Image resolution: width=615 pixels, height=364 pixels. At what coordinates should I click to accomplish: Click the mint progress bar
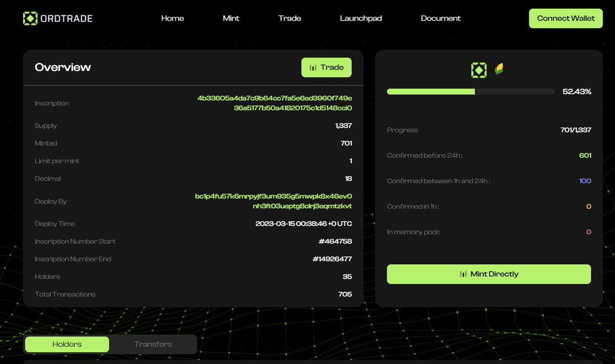click(x=470, y=92)
